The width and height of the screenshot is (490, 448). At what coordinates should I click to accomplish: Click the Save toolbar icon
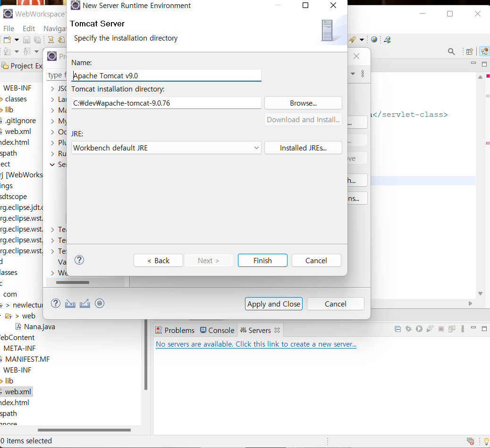coord(26,40)
